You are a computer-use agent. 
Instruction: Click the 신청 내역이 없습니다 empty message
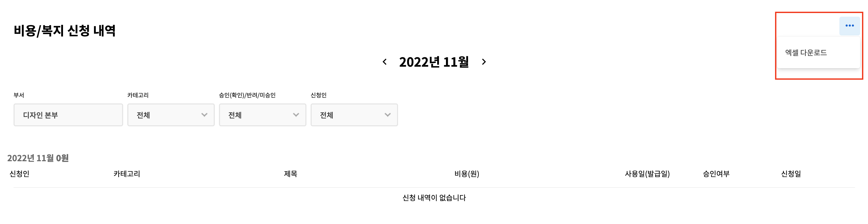click(434, 198)
